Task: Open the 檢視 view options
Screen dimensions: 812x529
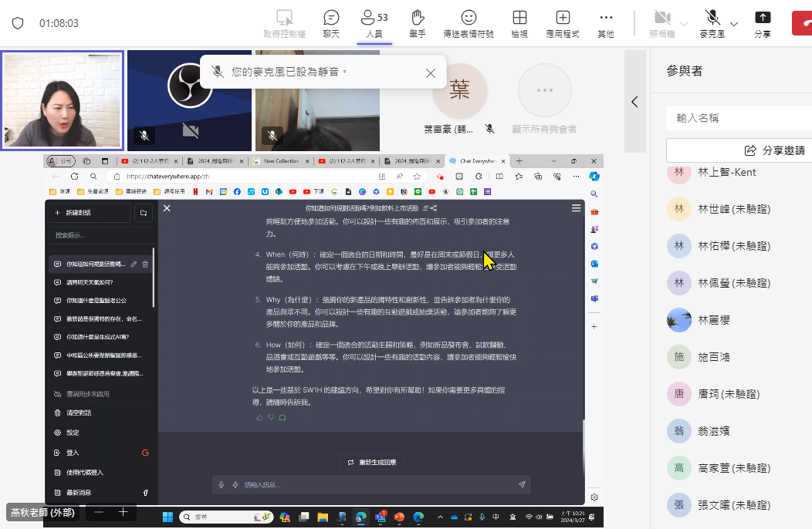Action: click(x=519, y=24)
